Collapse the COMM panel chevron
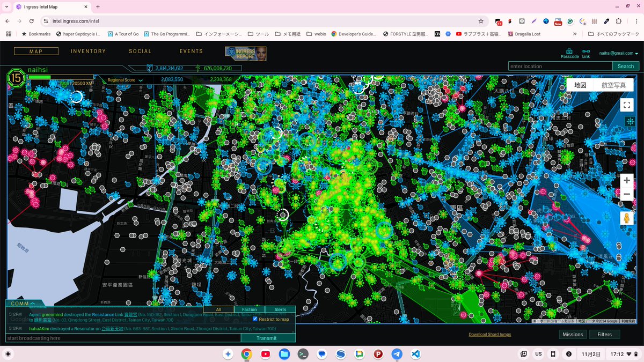Image resolution: width=644 pixels, height=362 pixels. tap(32, 304)
